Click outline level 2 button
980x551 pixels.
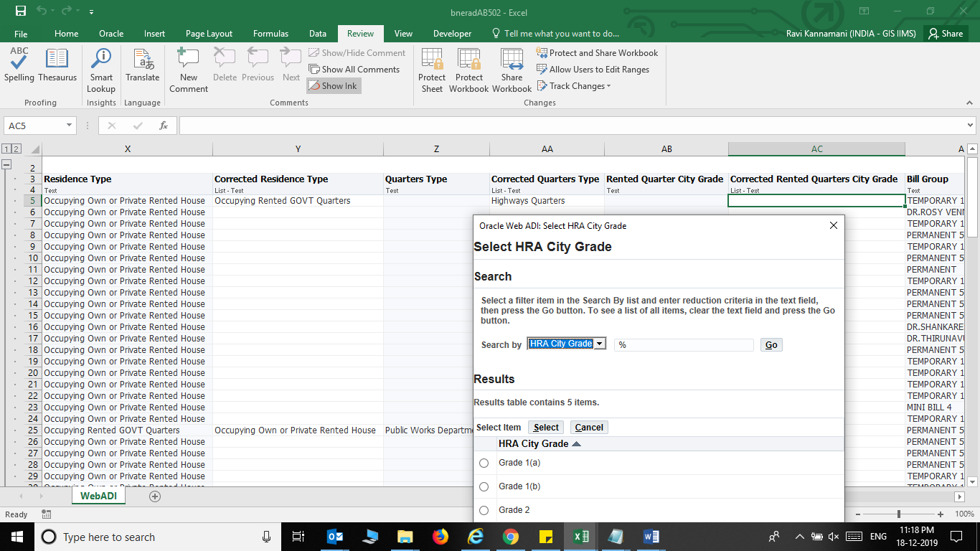click(x=16, y=149)
